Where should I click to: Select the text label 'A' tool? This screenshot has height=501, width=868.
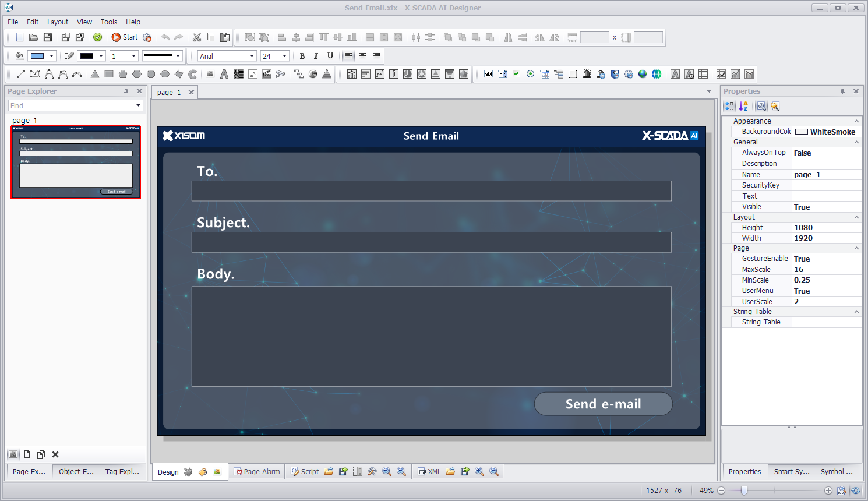224,74
